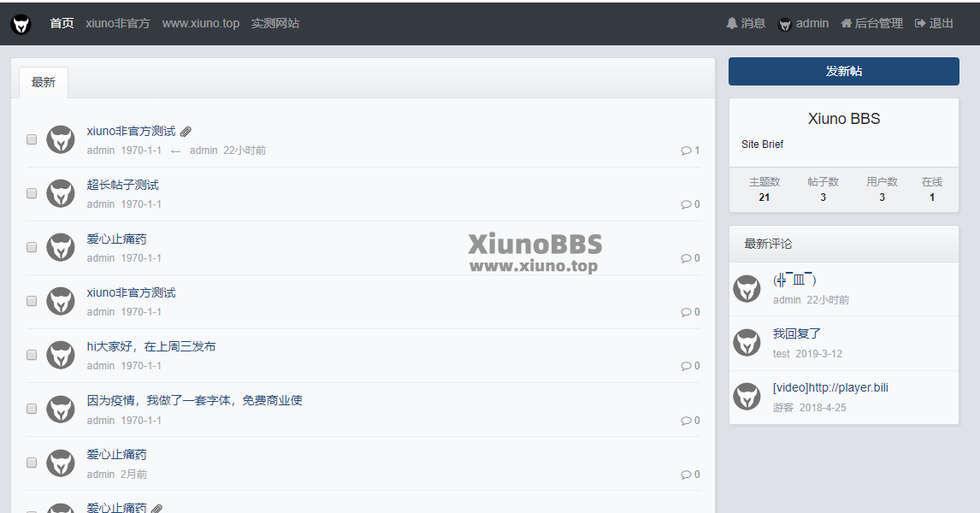This screenshot has height=513, width=980.
Task: Open 超长帖子测试 thread title
Action: [122, 185]
